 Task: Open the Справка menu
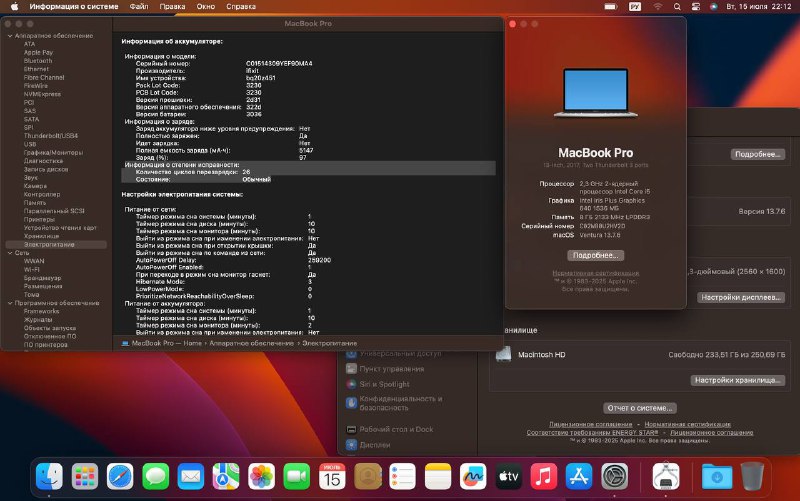[x=241, y=7]
